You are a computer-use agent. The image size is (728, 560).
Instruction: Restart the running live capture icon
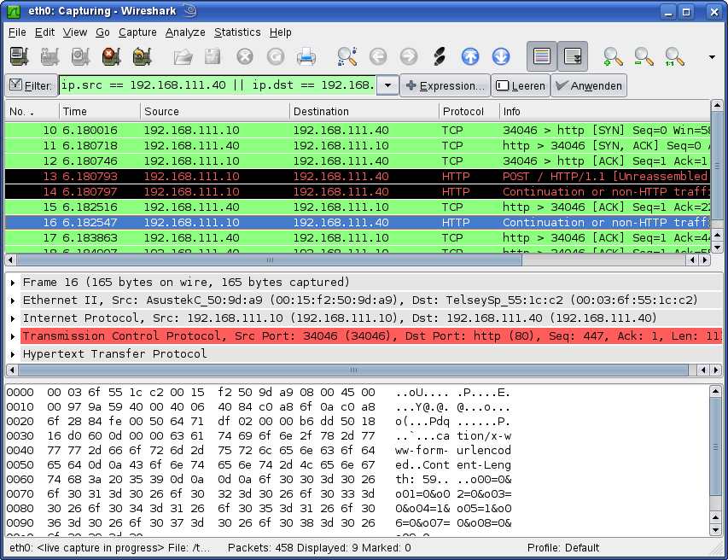[x=142, y=56]
